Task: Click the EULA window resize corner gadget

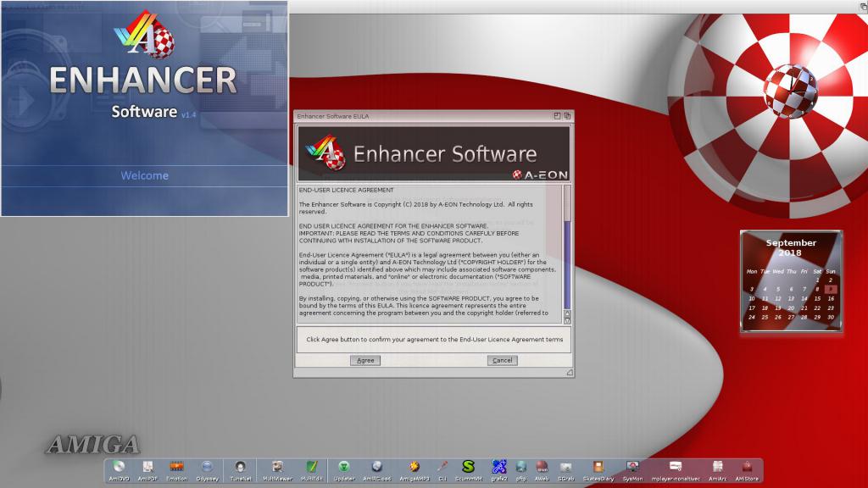Action: click(x=569, y=373)
